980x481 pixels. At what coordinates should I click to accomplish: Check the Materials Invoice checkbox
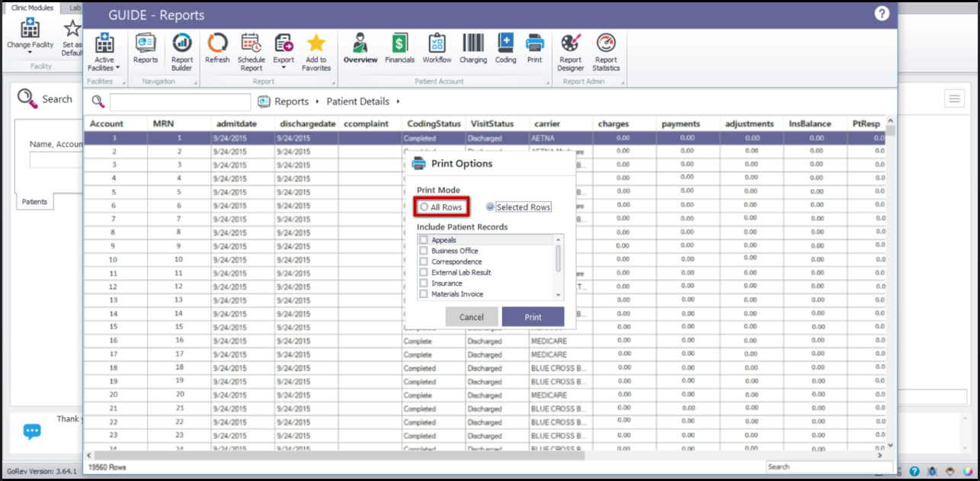[x=424, y=294]
